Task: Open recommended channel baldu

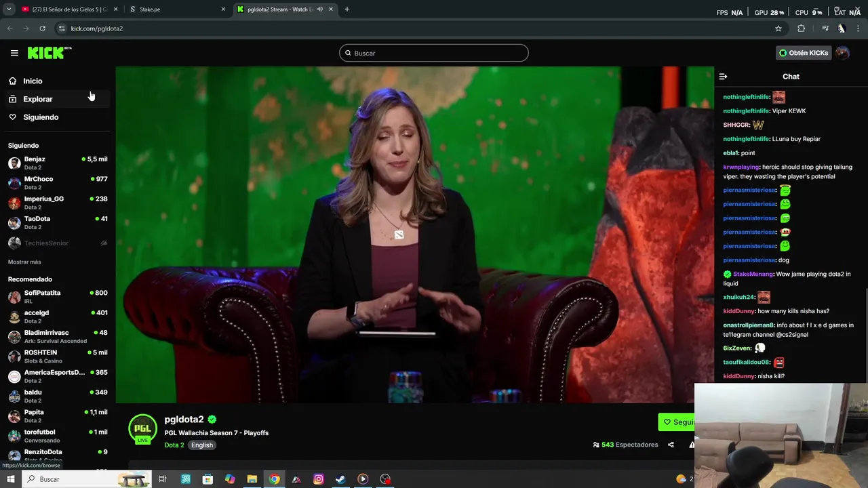Action: pyautogui.click(x=58, y=396)
